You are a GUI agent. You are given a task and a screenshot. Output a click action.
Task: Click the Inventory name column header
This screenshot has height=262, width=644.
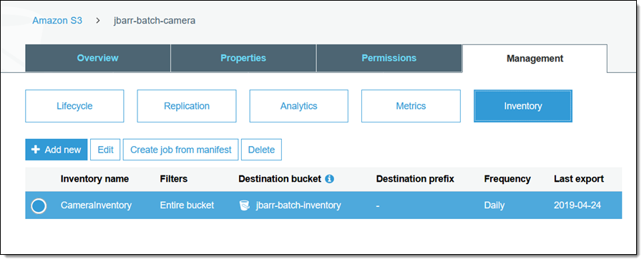[x=94, y=179]
